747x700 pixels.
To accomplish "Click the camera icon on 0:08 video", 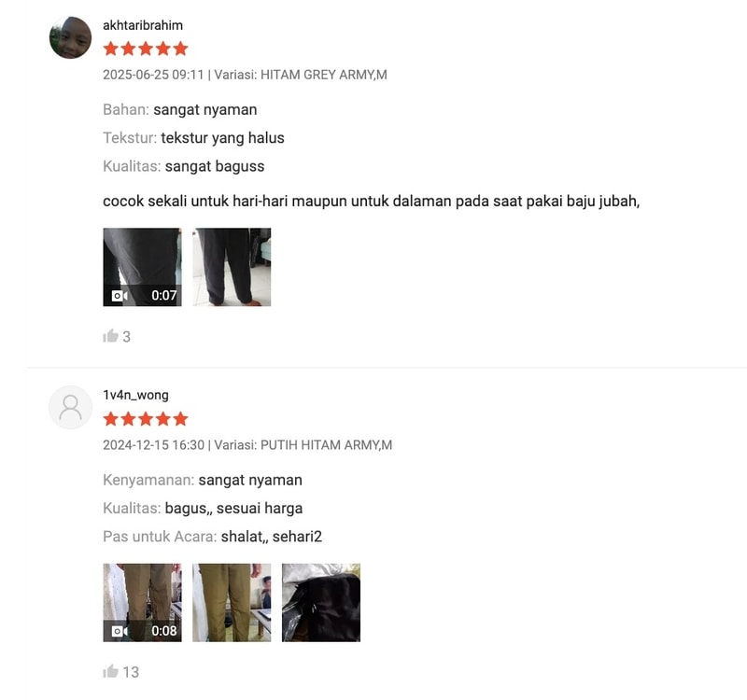I will [120, 631].
